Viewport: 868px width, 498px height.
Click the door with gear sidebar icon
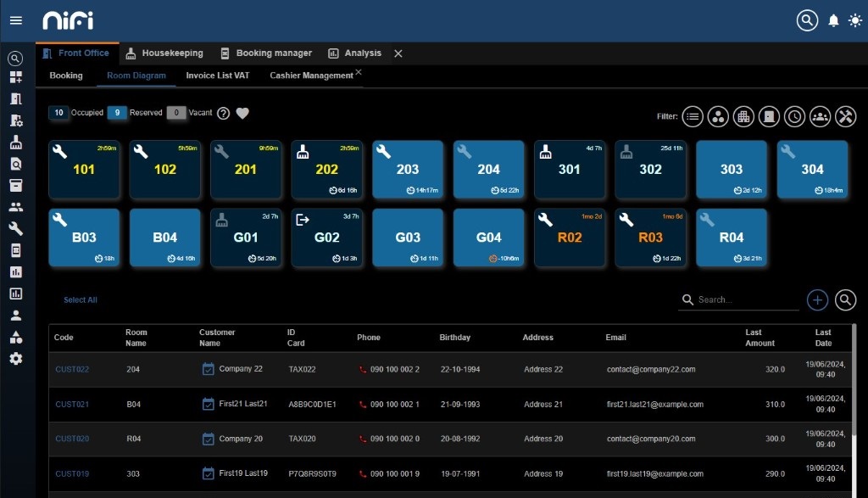pos(15,120)
